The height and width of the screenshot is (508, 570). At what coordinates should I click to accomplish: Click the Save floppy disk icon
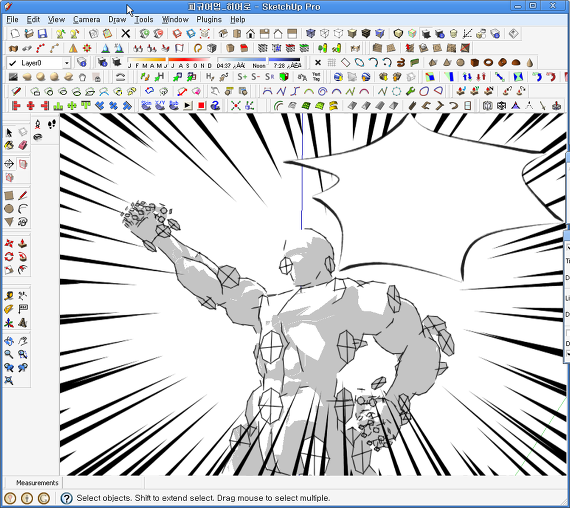43,34
